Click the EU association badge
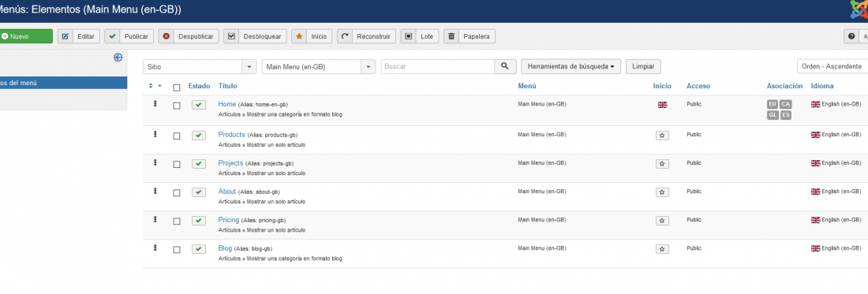The image size is (868, 294). click(x=773, y=105)
